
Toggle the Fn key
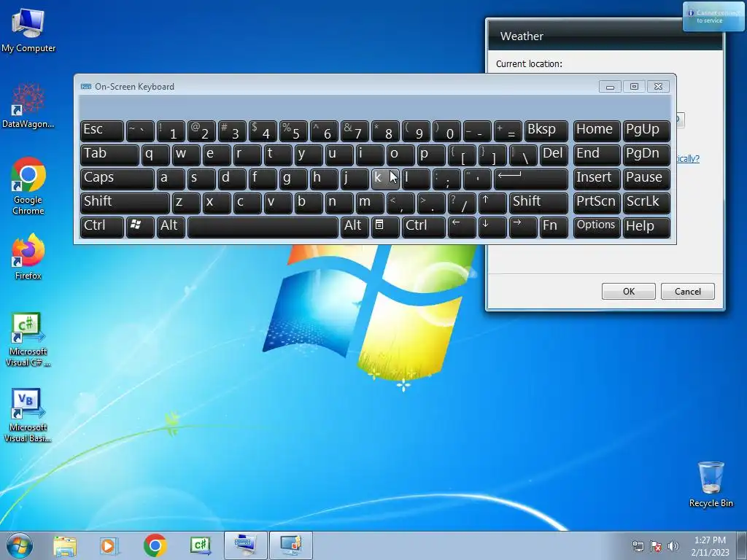click(x=554, y=227)
